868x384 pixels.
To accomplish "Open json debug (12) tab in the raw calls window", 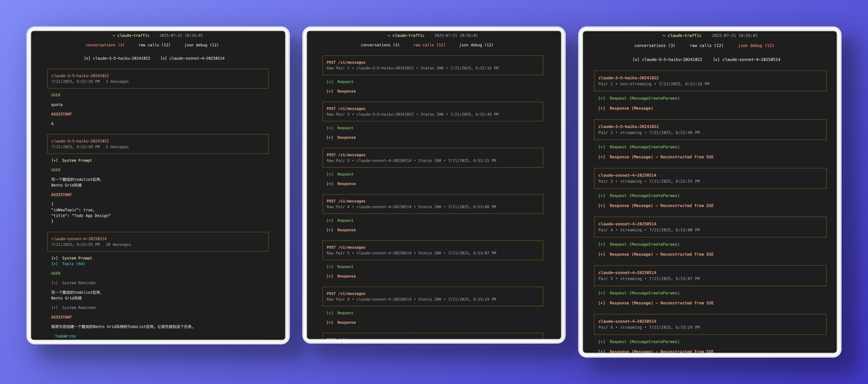I will pyautogui.click(x=476, y=45).
